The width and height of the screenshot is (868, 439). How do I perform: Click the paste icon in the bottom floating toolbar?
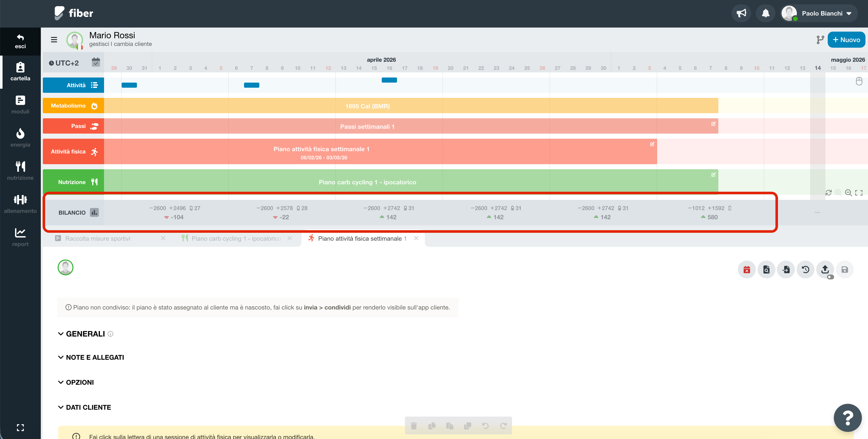450,426
